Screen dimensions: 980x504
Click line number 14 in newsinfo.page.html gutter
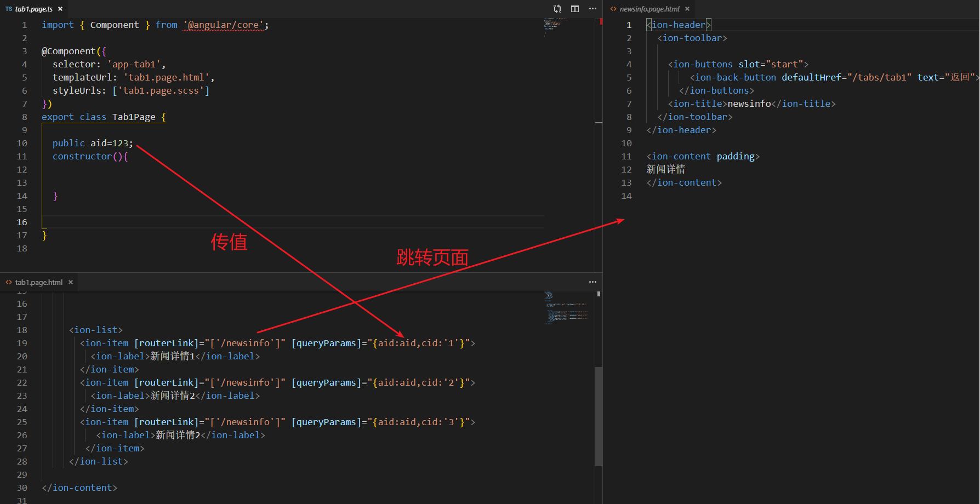pyautogui.click(x=626, y=196)
